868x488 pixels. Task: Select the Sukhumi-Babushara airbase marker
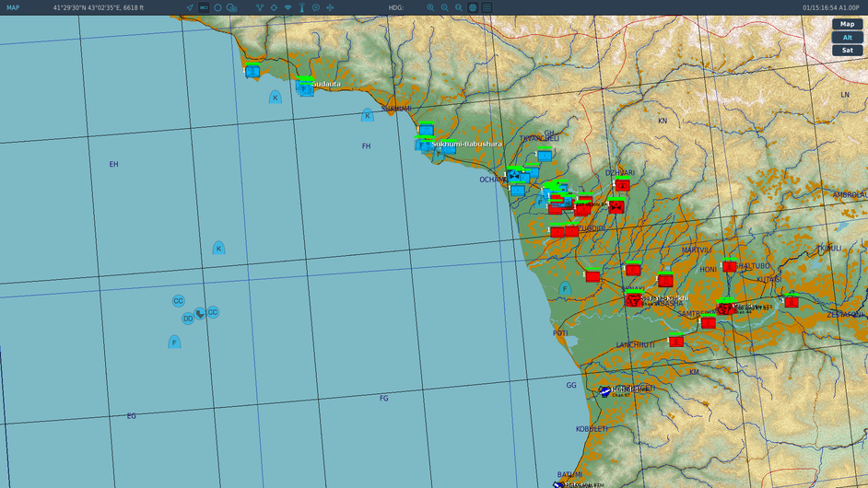click(x=423, y=144)
